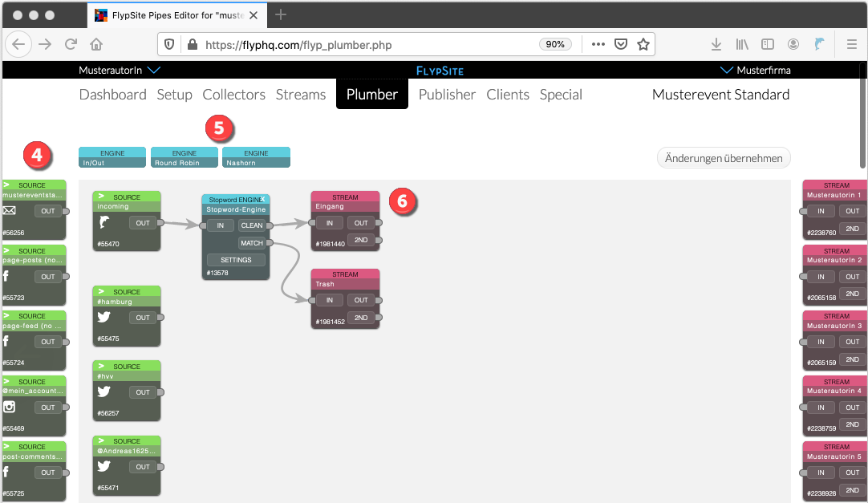Click the mail icon on musterevent source

click(x=9, y=211)
